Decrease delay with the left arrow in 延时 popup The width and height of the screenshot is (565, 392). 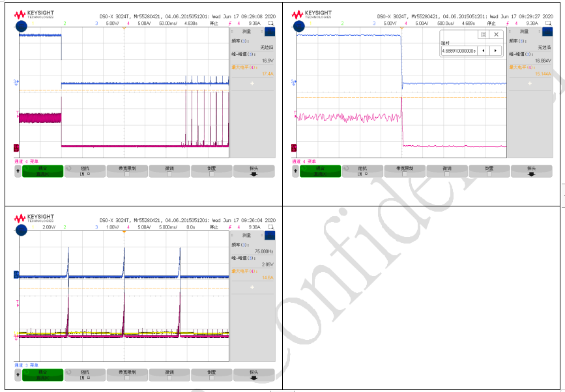[x=483, y=51]
